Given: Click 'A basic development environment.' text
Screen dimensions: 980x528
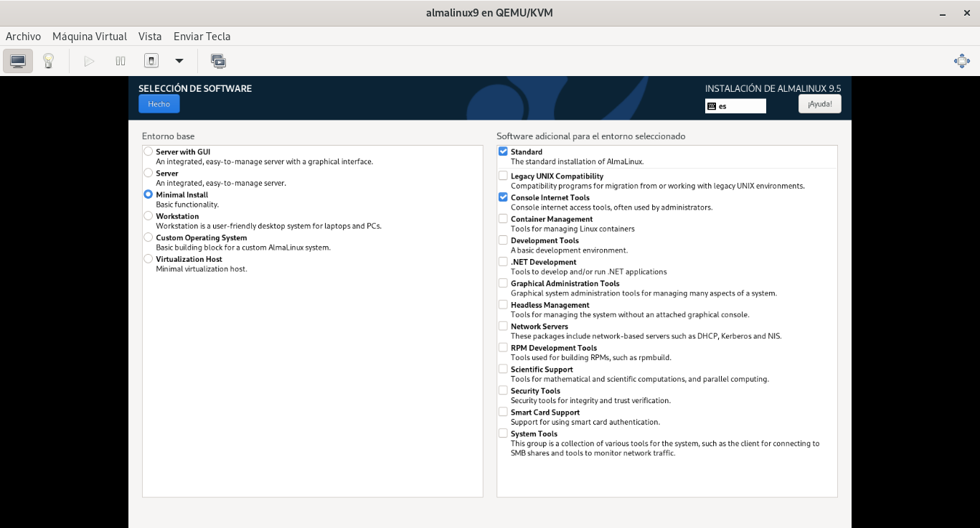Looking at the screenshot, I should 569,250.
